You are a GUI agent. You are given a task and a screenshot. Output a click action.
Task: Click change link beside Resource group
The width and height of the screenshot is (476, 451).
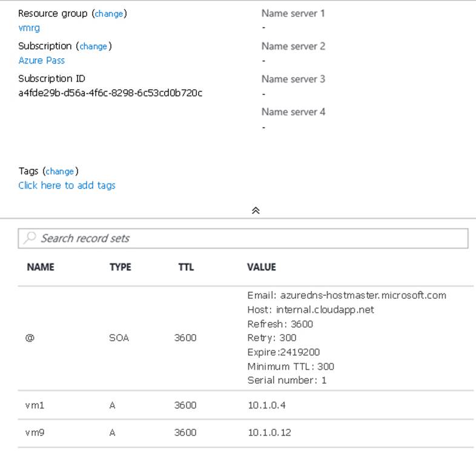point(109,13)
